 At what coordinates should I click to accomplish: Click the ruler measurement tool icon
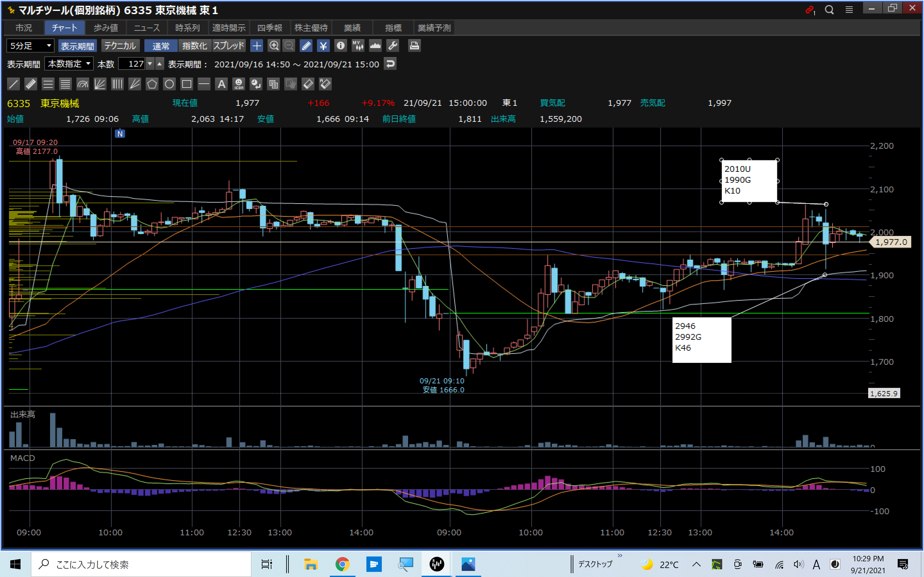pyautogui.click(x=30, y=84)
